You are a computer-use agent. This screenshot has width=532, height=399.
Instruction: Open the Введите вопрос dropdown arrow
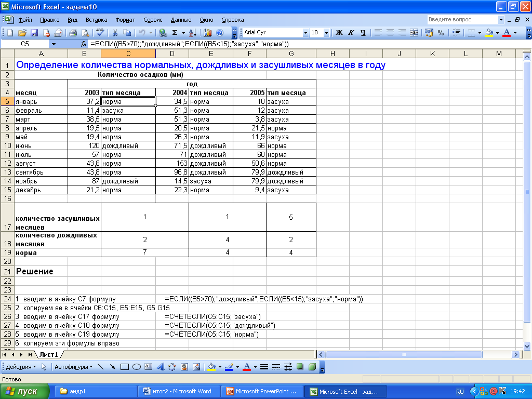(x=501, y=20)
